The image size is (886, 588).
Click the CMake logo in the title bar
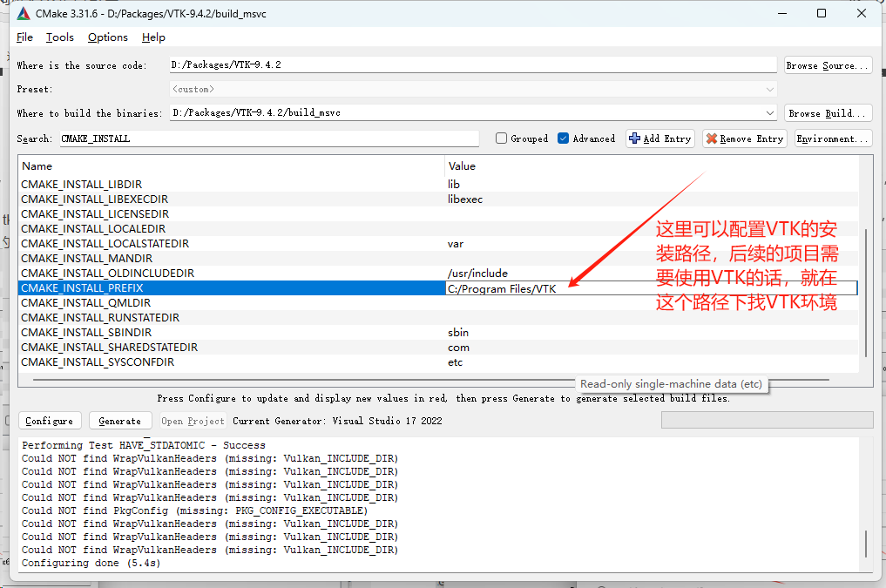(24, 14)
